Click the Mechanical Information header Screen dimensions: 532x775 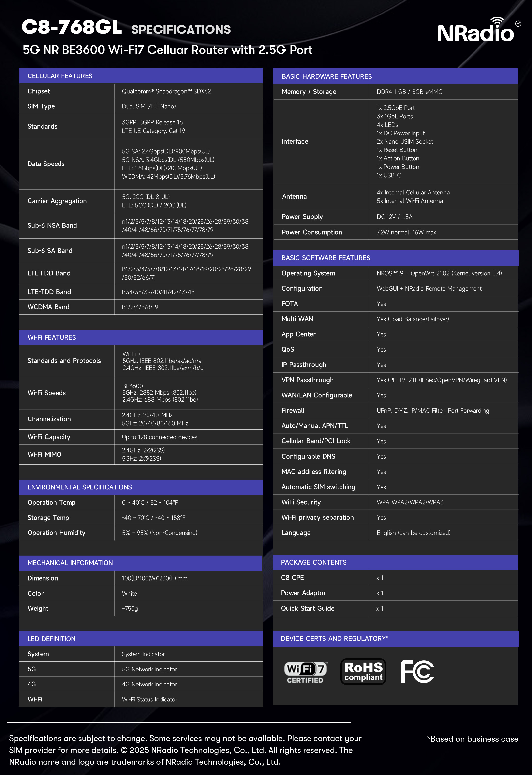70,563
